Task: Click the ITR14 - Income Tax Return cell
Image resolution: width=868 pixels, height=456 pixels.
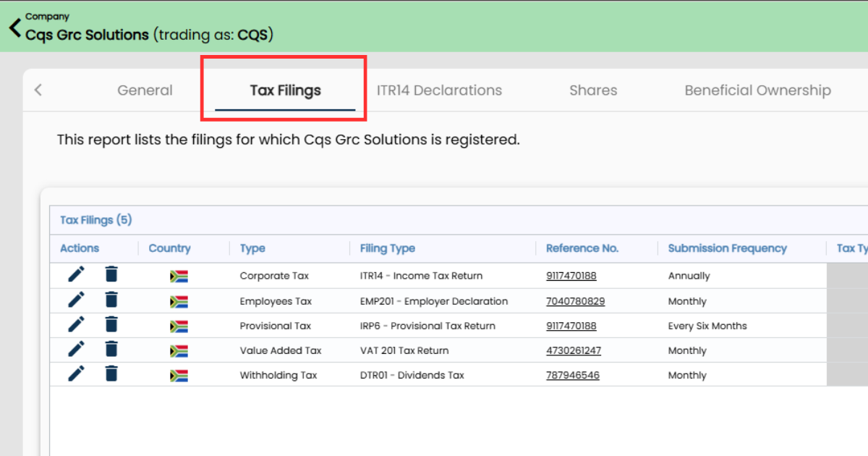Action: tap(421, 276)
